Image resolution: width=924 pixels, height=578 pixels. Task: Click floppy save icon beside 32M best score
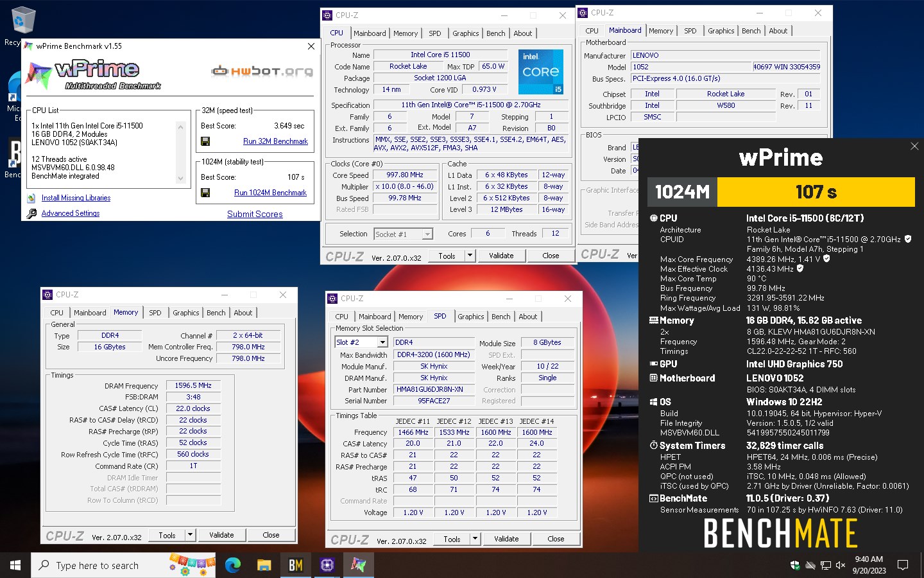click(x=205, y=141)
